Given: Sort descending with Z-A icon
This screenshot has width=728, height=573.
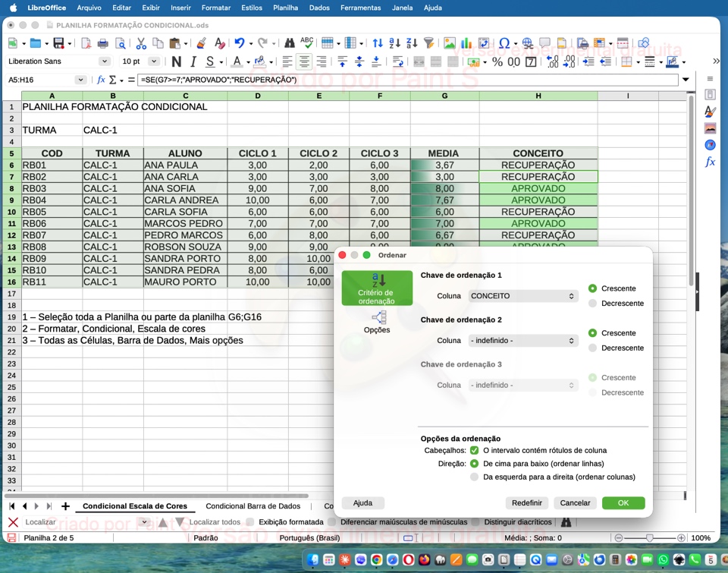Looking at the screenshot, I should [x=412, y=43].
